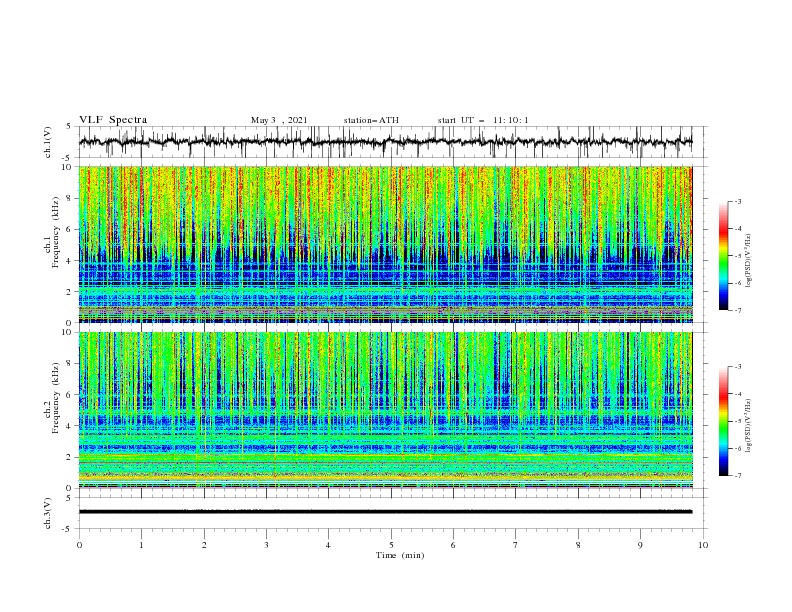Click time axis tick label "9"
Screen dimensions: 792x612
tap(640, 545)
